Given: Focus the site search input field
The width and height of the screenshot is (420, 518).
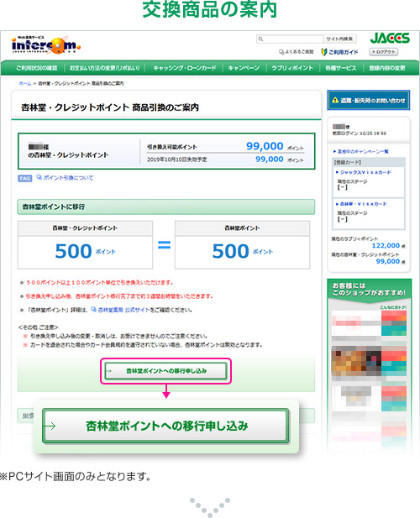Looking at the screenshot, I should (x=290, y=39).
